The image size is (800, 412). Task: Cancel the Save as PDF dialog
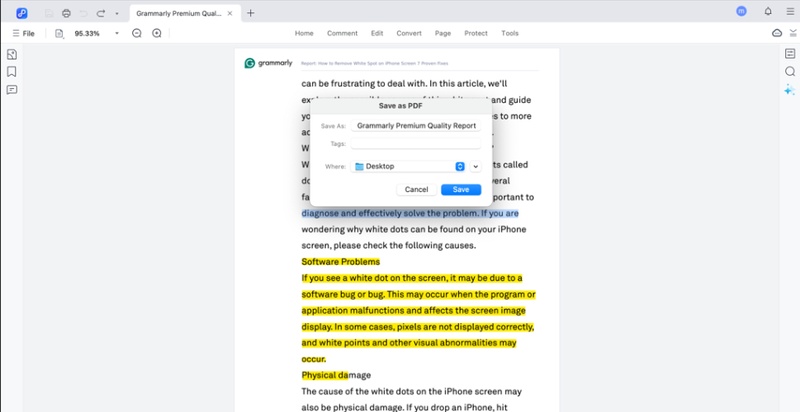point(416,189)
